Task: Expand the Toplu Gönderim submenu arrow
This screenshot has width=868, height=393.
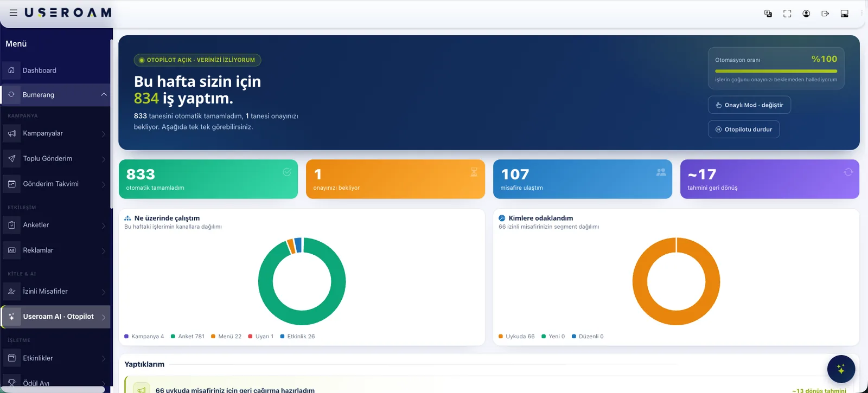Action: [x=104, y=159]
